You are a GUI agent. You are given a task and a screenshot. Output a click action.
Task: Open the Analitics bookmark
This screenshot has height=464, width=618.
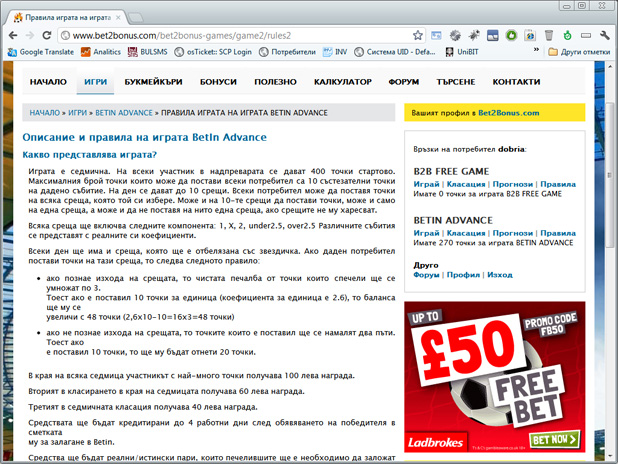click(101, 52)
